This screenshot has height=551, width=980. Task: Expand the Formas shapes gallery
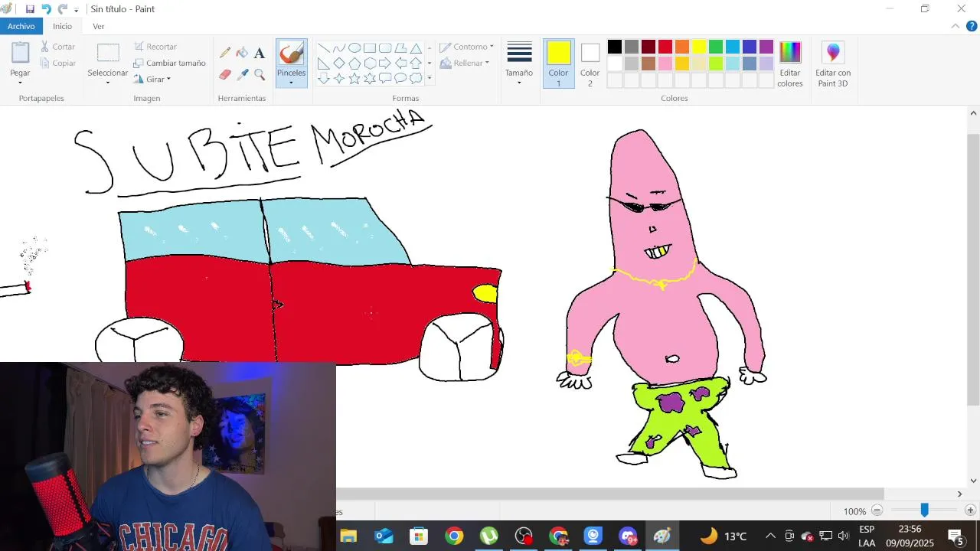[x=429, y=78]
